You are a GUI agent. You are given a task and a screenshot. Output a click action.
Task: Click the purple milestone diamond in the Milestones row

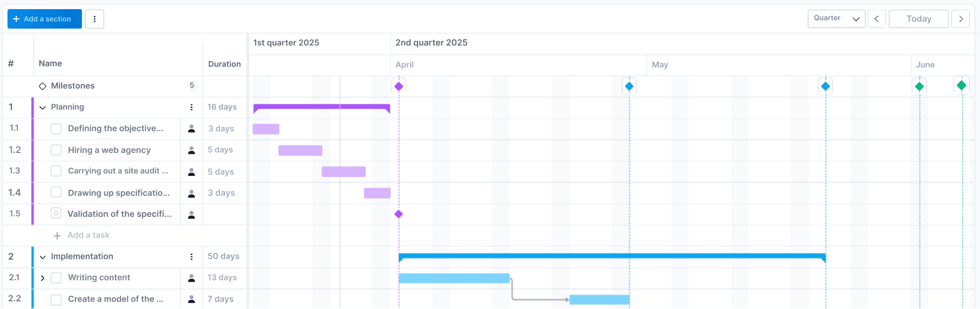click(399, 86)
